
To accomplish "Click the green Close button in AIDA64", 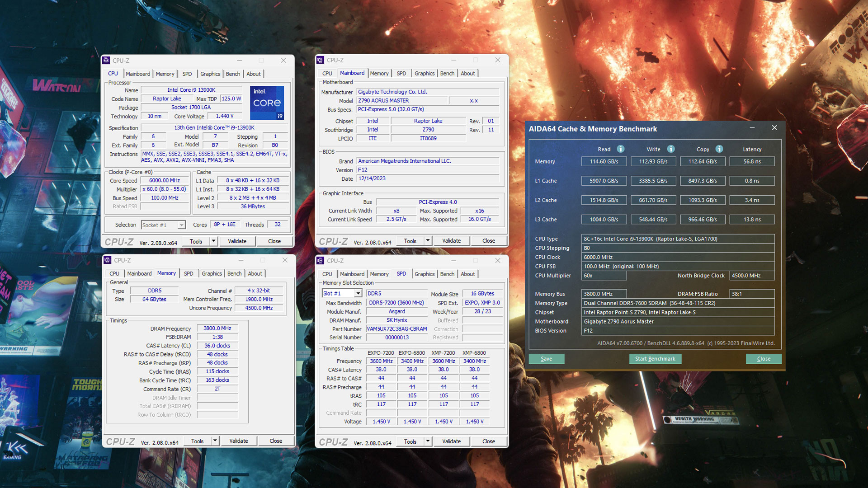I will (x=764, y=359).
